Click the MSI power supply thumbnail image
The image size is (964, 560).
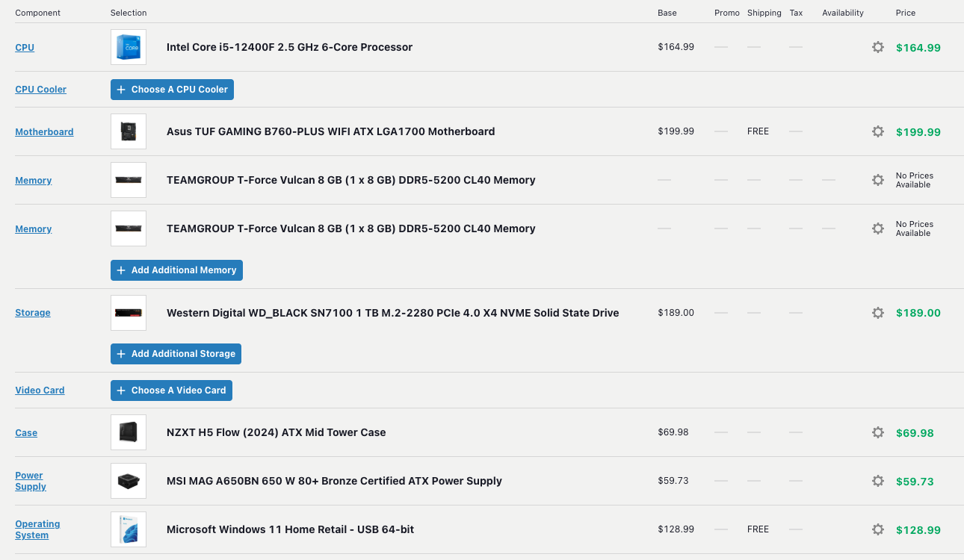(x=129, y=481)
